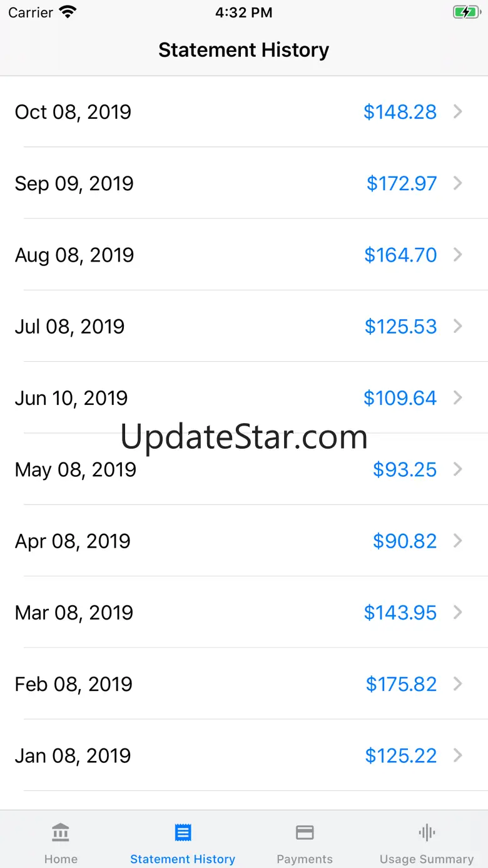Tap the Usage Summary waveform icon
This screenshot has width=488, height=868.
(427, 833)
